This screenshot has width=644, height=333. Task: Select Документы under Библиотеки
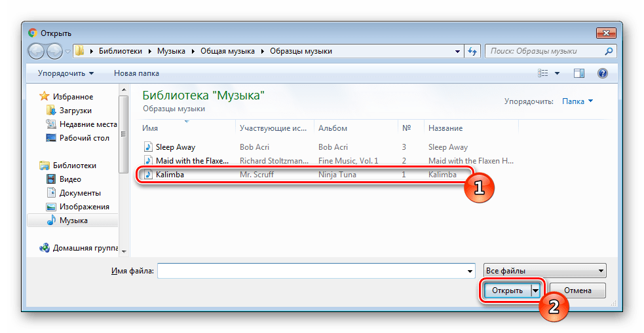80,193
